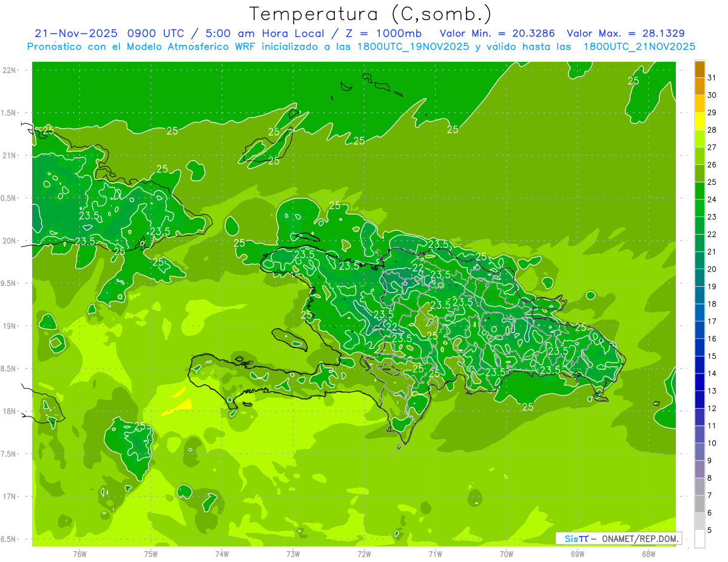The image size is (728, 562).
Task: Click the color scale label "10"
Action: click(x=712, y=443)
